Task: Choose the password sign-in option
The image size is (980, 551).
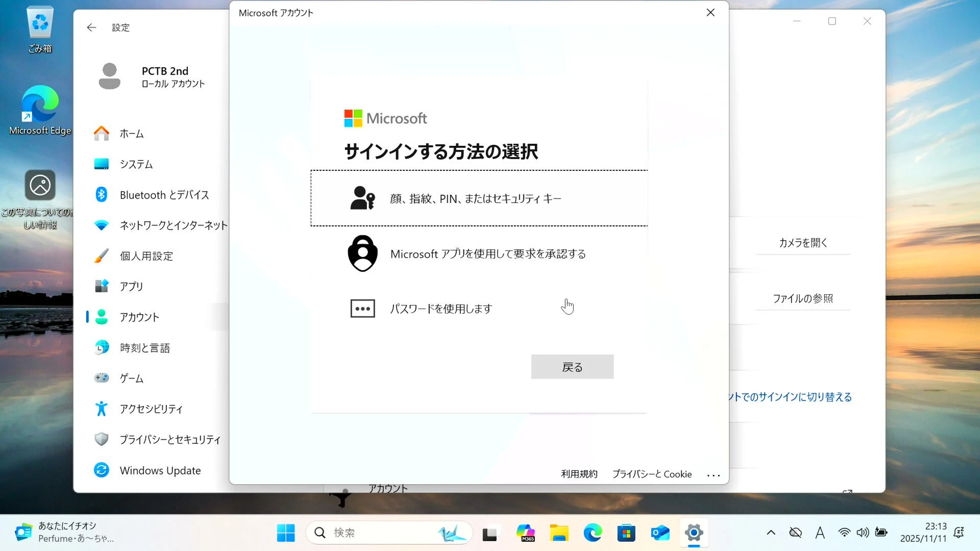Action: point(440,309)
